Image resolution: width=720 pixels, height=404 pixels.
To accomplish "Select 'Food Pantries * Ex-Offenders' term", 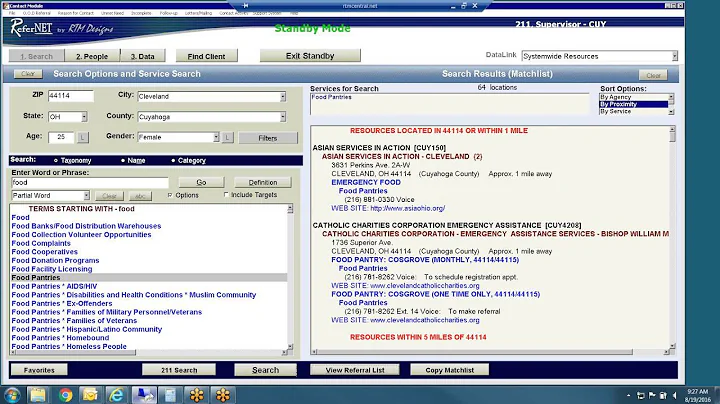I will 62,303.
